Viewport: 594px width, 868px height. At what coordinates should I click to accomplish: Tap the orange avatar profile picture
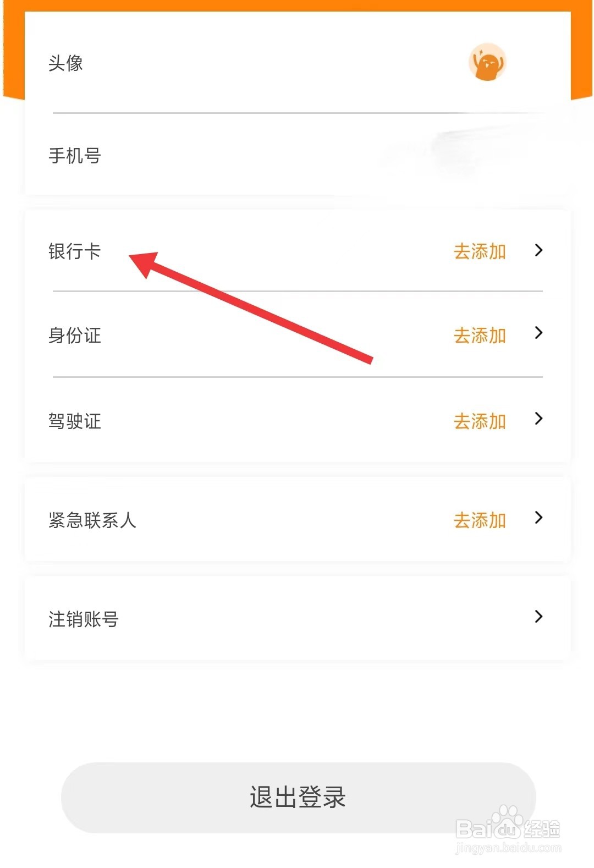pyautogui.click(x=487, y=62)
